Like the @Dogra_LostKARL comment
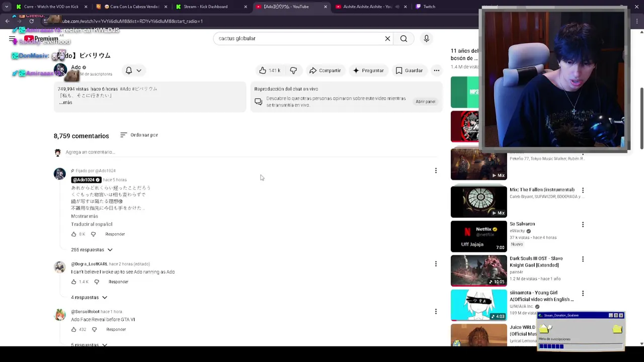This screenshot has width=644, height=362. [73, 282]
